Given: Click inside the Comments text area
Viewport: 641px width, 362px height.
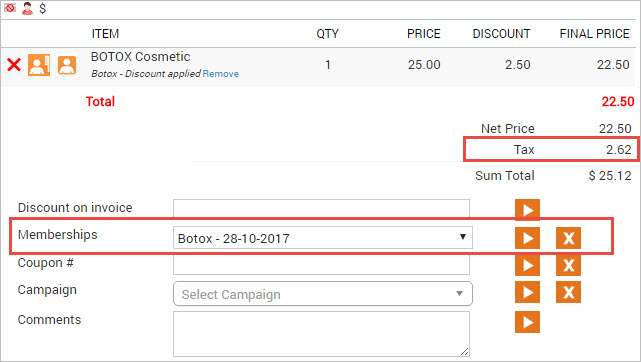Looking at the screenshot, I should click(x=321, y=334).
